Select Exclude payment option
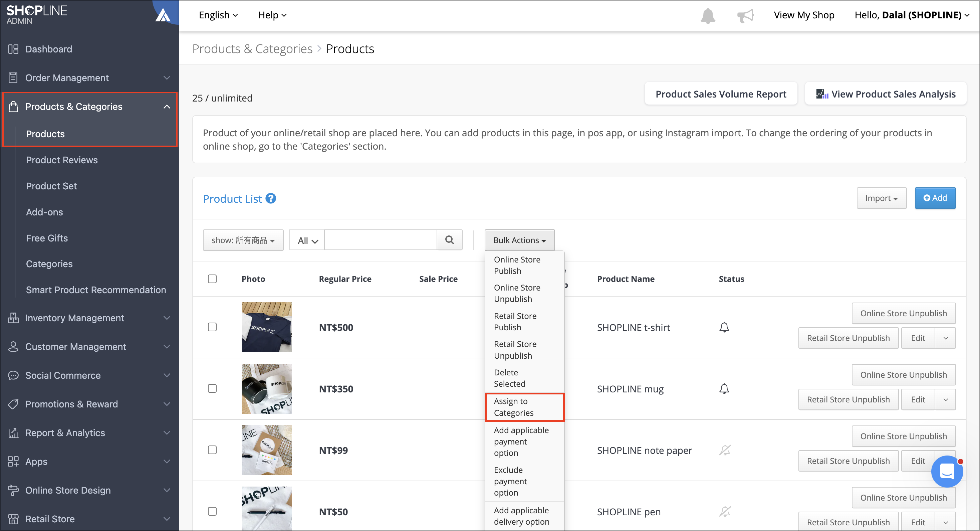Viewport: 980px width, 531px height. coord(525,481)
